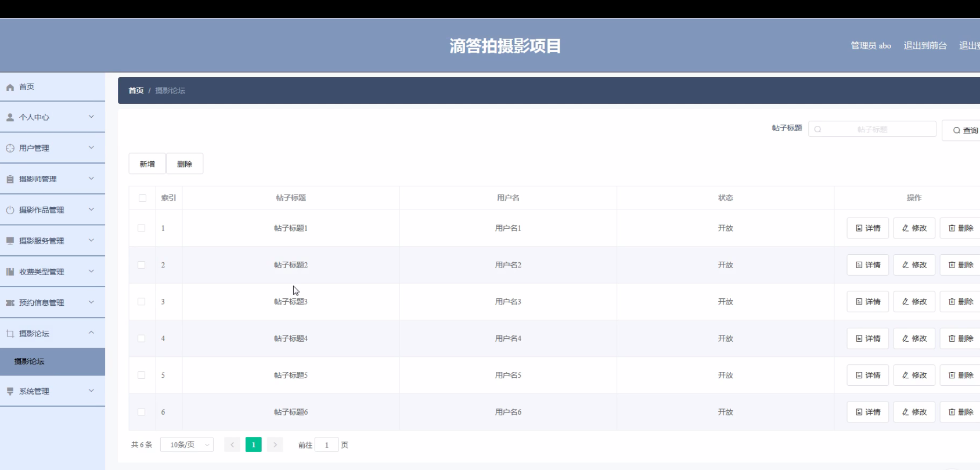980x470 pixels.
Task: Open the 摄影论坛 submenu item
Action: (30, 361)
